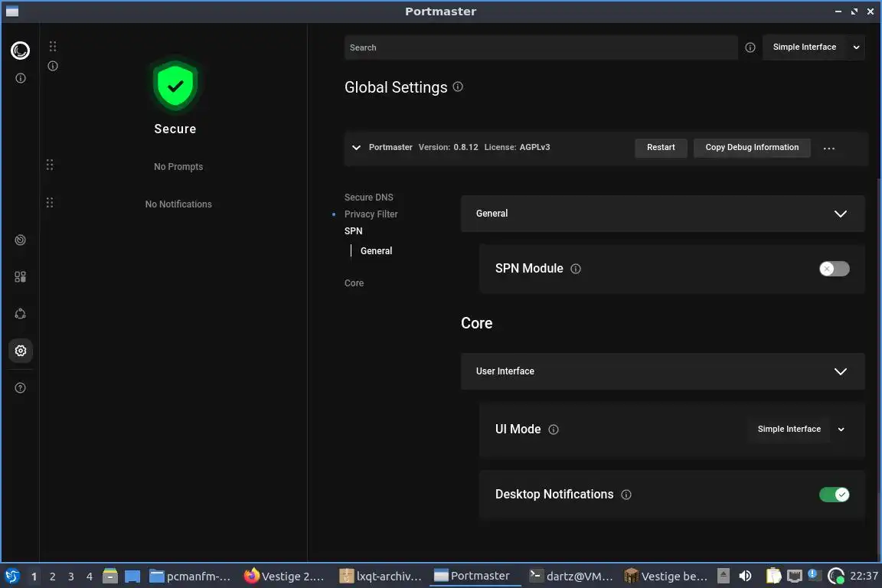Select the General sub-item under SPN

[x=377, y=251]
